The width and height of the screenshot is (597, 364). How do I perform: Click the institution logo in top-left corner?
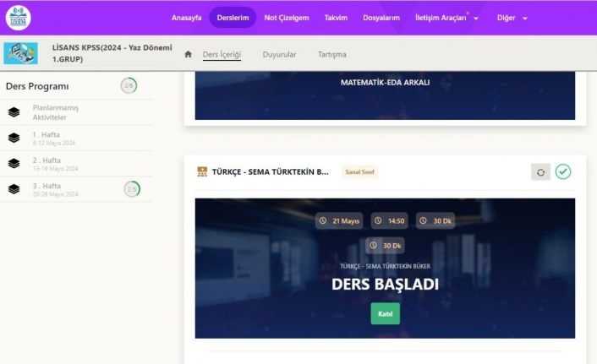coord(18,18)
